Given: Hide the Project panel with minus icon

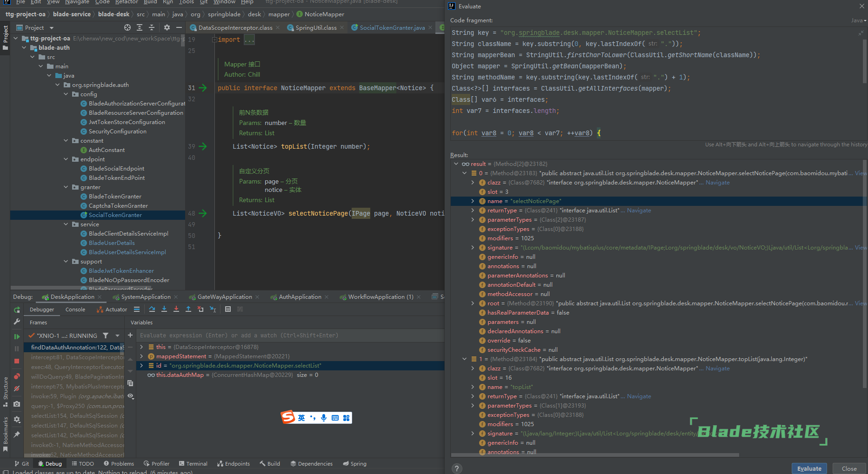Looking at the screenshot, I should (x=179, y=27).
